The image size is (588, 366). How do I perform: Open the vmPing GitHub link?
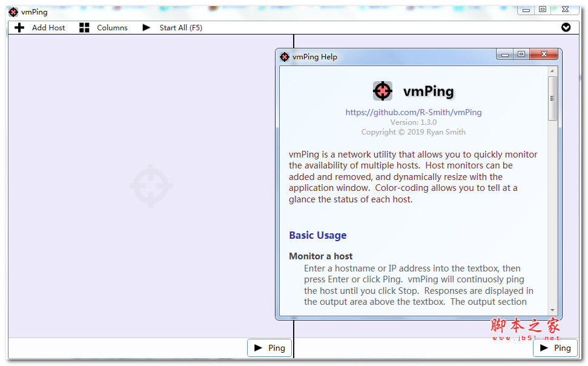(x=414, y=112)
